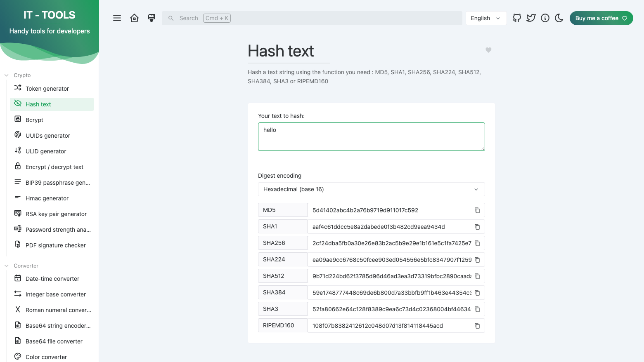
Task: Copy the SHA384 hash value
Action: [x=477, y=293]
